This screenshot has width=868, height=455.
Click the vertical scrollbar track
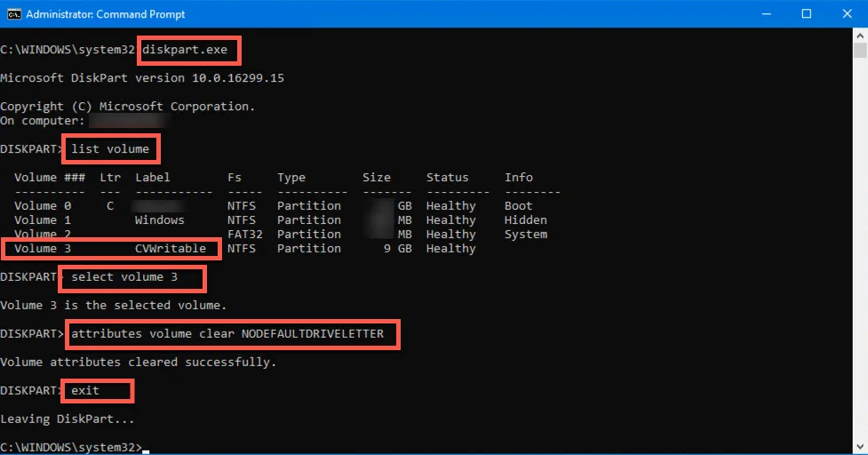[860, 267]
